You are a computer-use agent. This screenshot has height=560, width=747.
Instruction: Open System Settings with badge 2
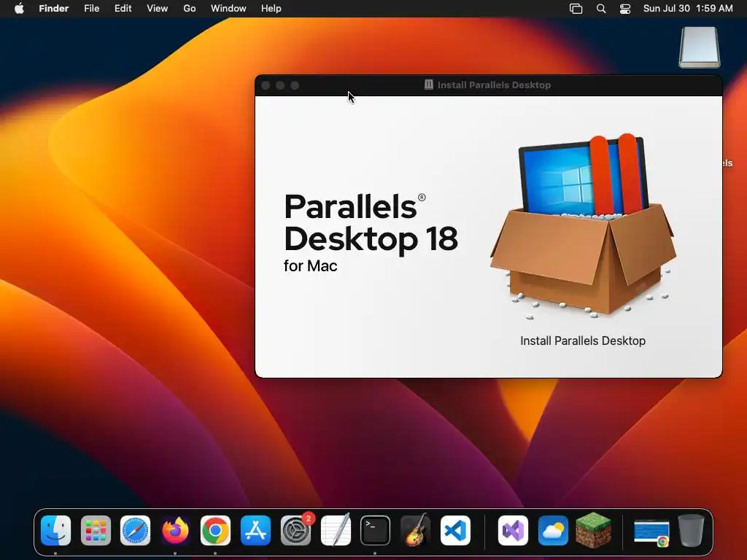click(296, 530)
